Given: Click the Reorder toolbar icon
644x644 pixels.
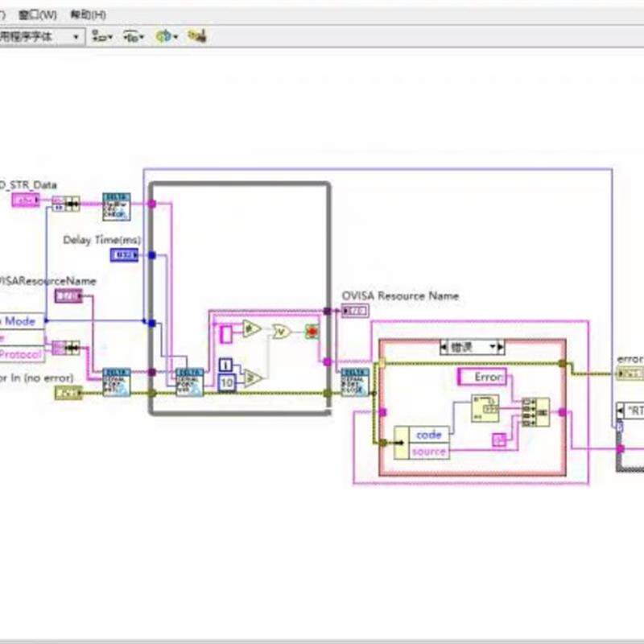Looking at the screenshot, I should point(196,36).
